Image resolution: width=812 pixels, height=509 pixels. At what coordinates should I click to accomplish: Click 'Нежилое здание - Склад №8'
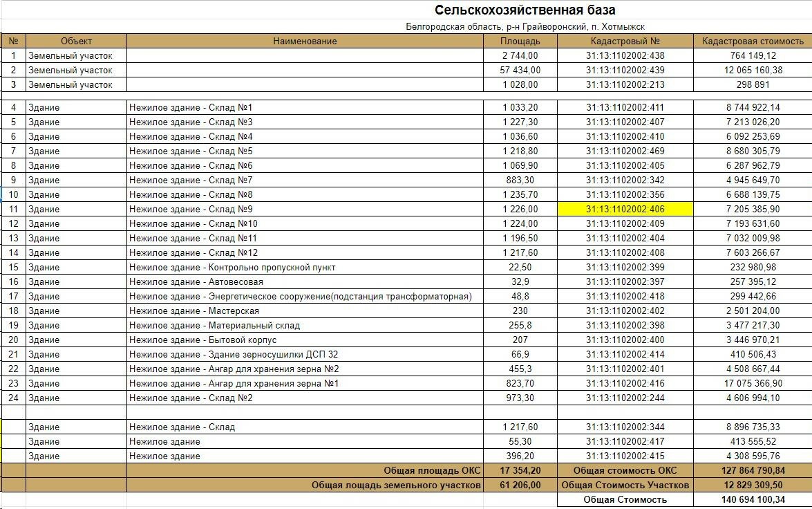coord(191,194)
